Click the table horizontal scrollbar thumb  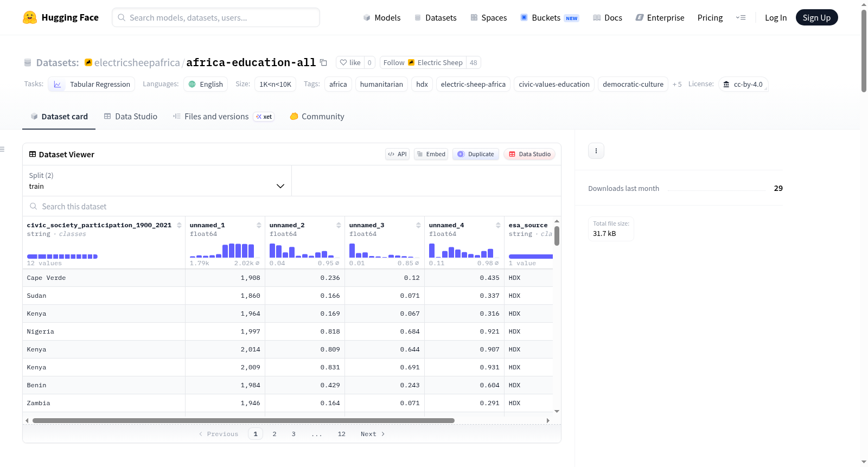pos(244,420)
